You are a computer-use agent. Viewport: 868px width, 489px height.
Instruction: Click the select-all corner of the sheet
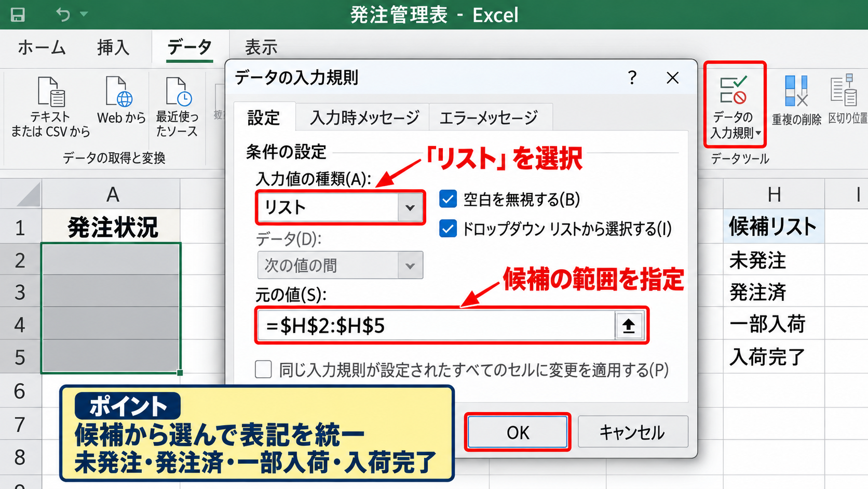point(21,194)
